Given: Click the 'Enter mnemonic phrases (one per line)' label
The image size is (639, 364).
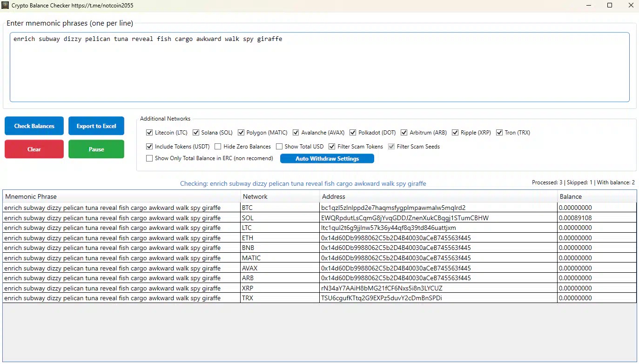Looking at the screenshot, I should point(70,23).
